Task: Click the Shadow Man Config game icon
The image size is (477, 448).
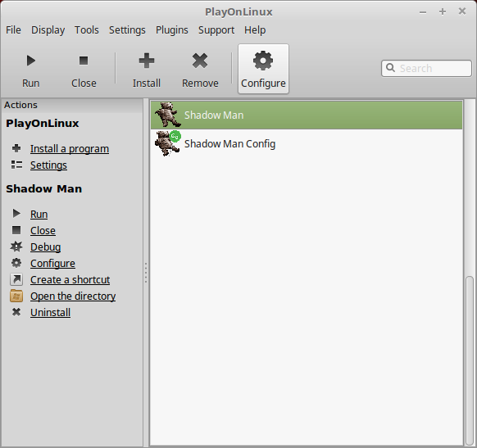Action: 168,143
